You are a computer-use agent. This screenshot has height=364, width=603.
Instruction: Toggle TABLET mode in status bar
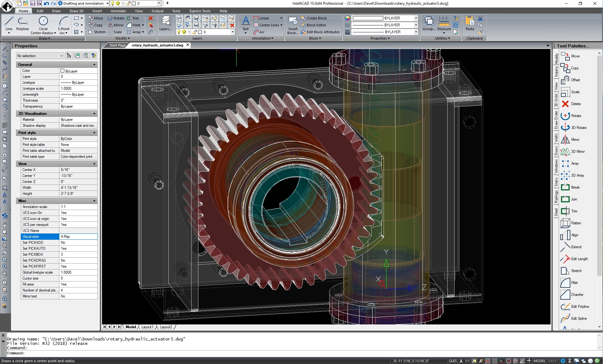point(553,361)
